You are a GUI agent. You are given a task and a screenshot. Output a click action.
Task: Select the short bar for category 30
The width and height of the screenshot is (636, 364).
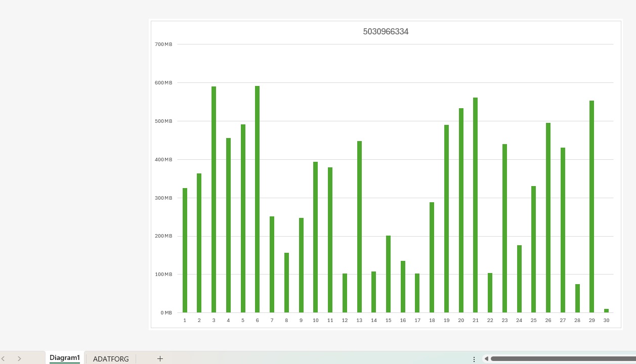point(606,310)
